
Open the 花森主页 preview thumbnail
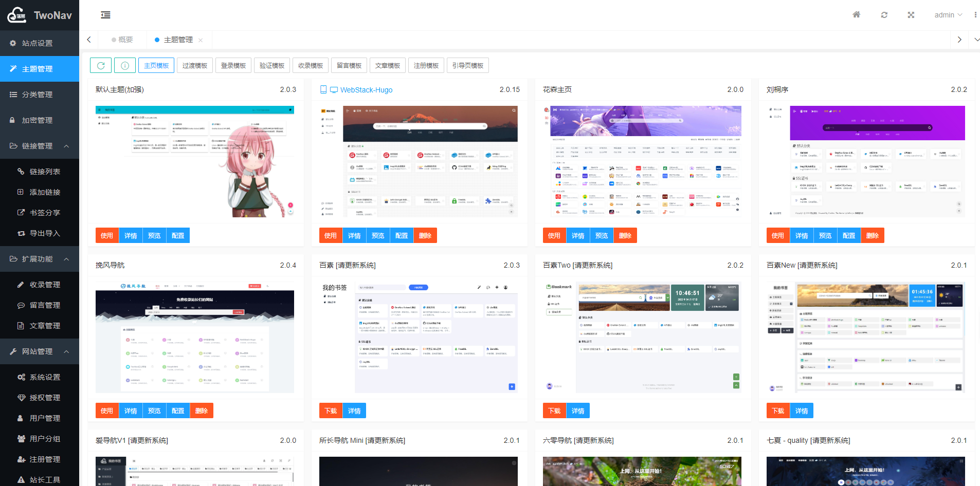click(x=642, y=161)
